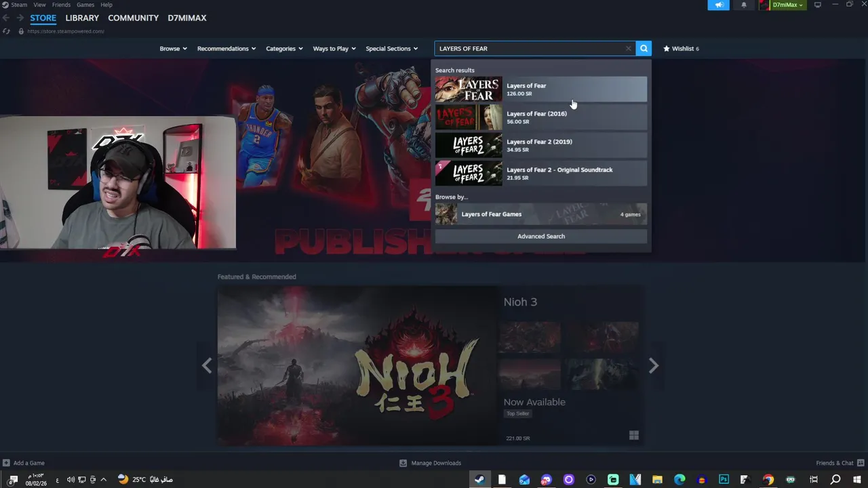Show hidden system tray icons
Viewport: 868px width, 488px height.
[x=103, y=479]
